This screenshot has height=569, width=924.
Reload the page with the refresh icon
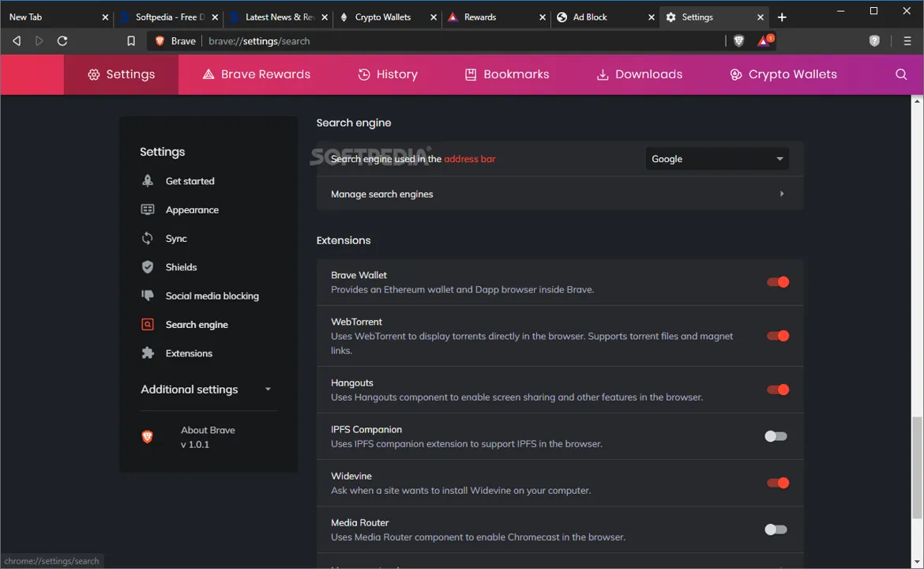[62, 40]
